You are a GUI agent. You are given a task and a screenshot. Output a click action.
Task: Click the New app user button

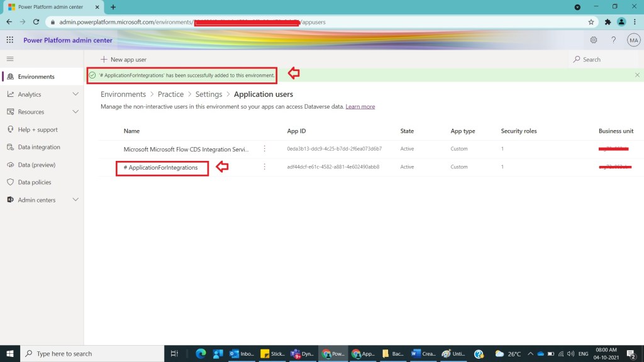click(123, 60)
